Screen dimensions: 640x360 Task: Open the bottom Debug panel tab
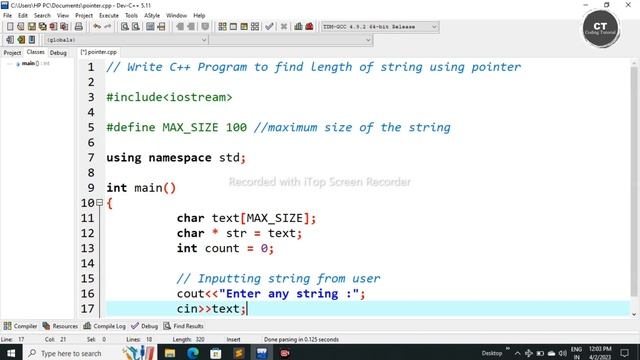[x=144, y=326]
